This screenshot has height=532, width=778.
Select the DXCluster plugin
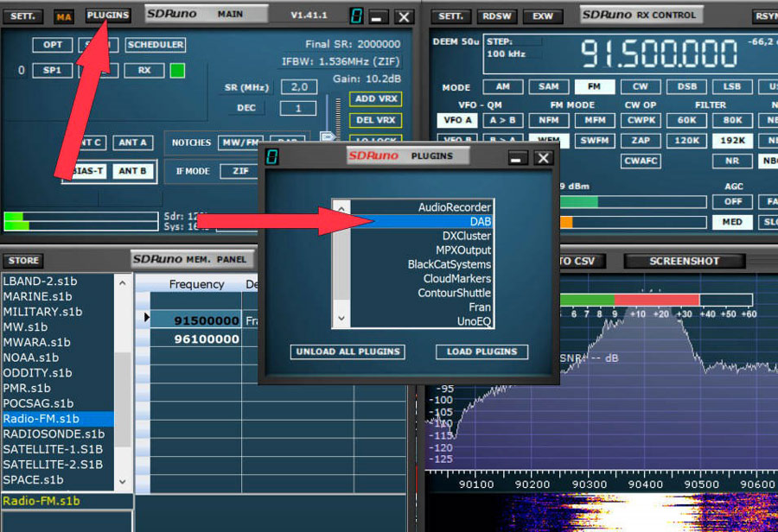click(422, 236)
